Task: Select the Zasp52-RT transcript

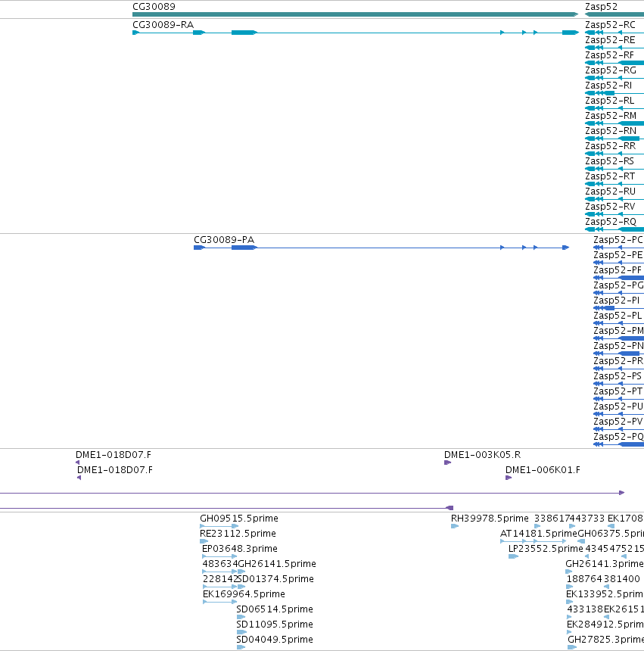Action: point(610,176)
